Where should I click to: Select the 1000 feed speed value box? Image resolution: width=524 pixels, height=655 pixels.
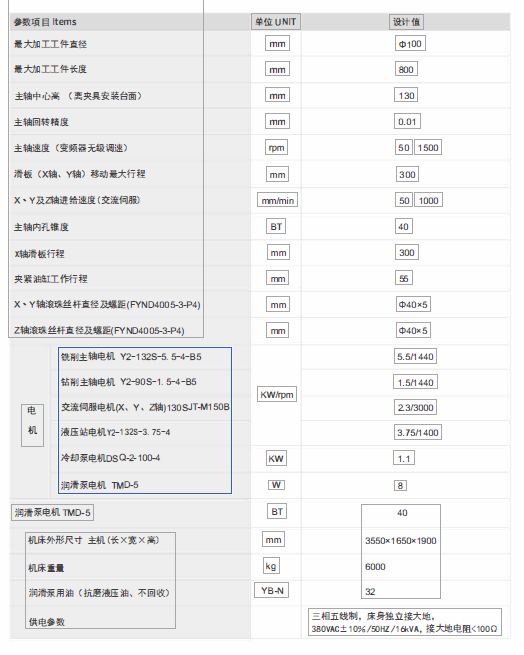(428, 200)
